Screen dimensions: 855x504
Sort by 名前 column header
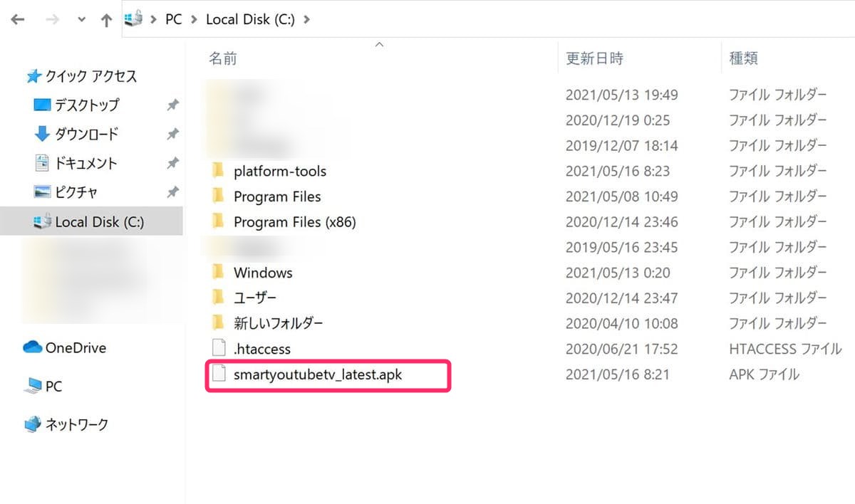pos(222,59)
